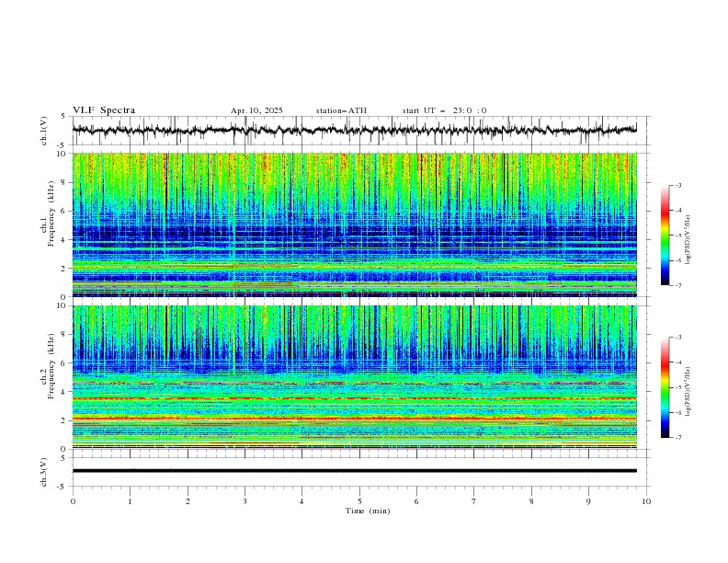Click time axis tick label '9'
Screen dimensions: 728x563
[x=588, y=501]
